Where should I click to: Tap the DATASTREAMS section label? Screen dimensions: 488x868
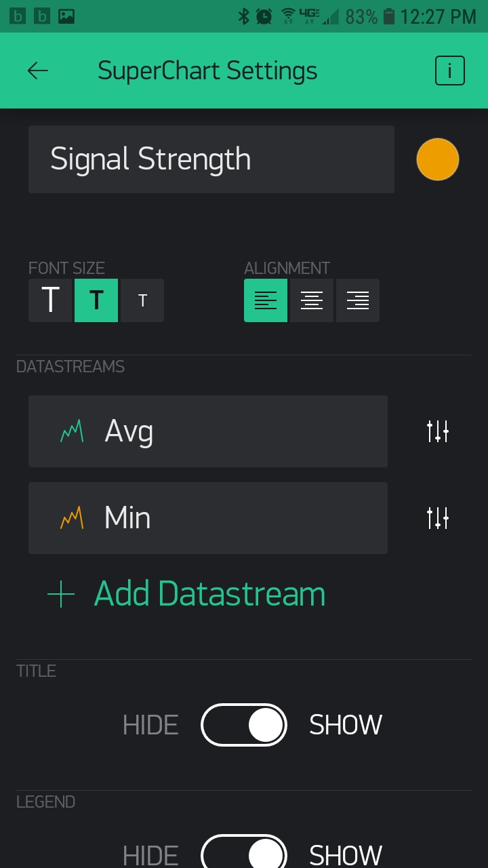70,367
